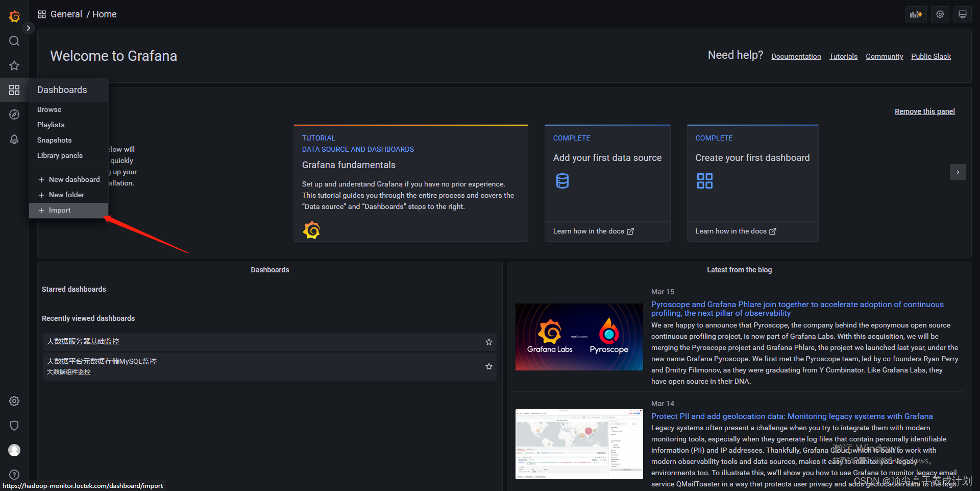Screen dimensions: 980x491
Task: Open the Alerting bell icon
Action: coord(14,139)
